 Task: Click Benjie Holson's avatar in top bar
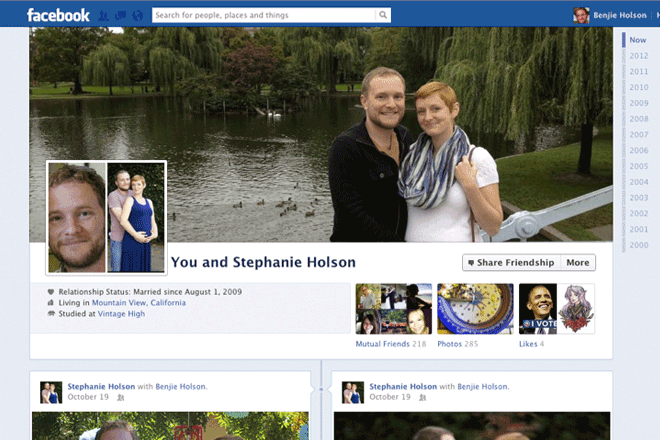click(x=580, y=15)
